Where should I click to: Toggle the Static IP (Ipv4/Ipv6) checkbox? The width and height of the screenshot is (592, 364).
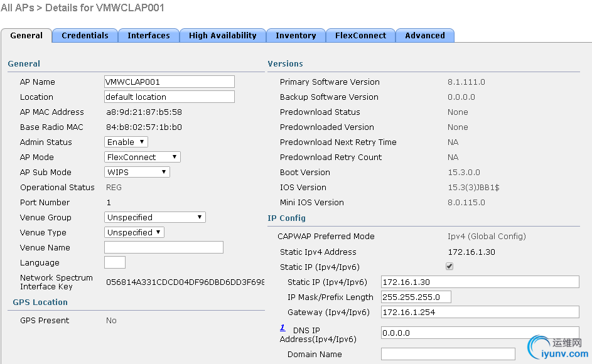pos(449,267)
